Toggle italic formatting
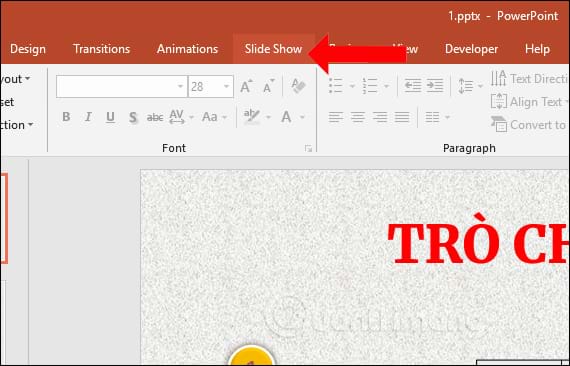The width and height of the screenshot is (570, 366). pos(88,117)
